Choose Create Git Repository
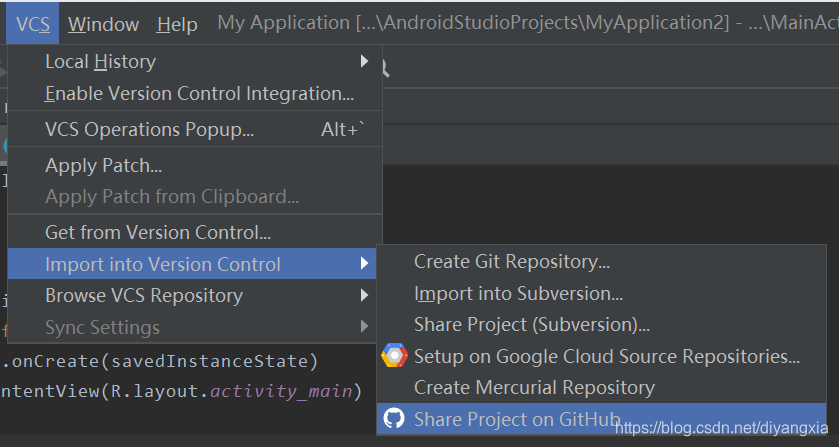839x447 pixels. 601,262
